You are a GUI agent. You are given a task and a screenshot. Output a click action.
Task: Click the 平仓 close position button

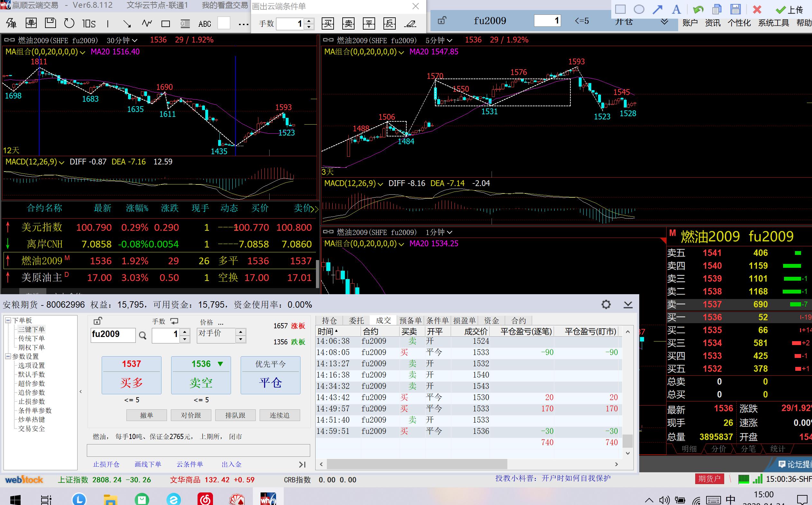click(x=270, y=375)
